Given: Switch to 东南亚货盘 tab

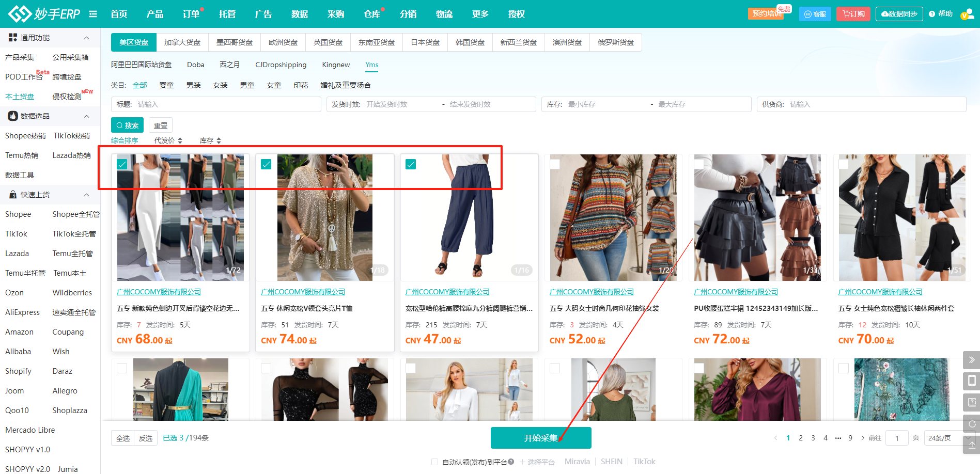Looking at the screenshot, I should coord(377,42).
